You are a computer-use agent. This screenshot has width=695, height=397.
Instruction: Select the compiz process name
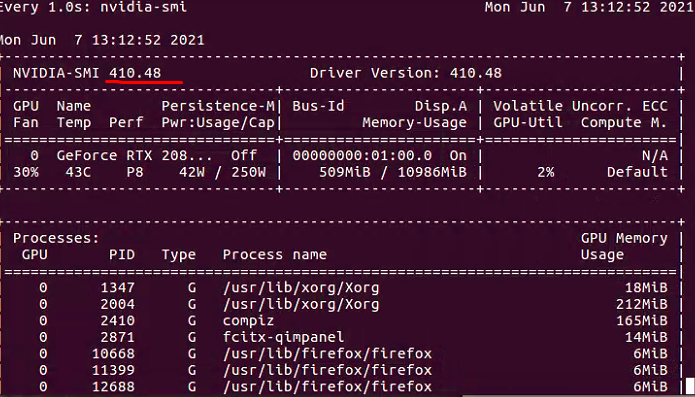(x=249, y=321)
